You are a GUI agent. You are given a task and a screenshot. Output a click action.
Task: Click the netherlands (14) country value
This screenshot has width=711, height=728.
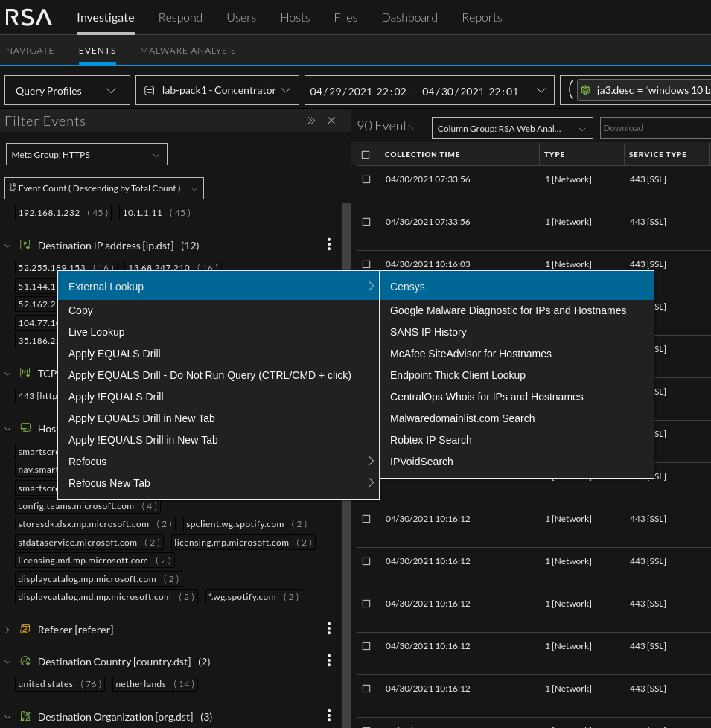(x=155, y=684)
